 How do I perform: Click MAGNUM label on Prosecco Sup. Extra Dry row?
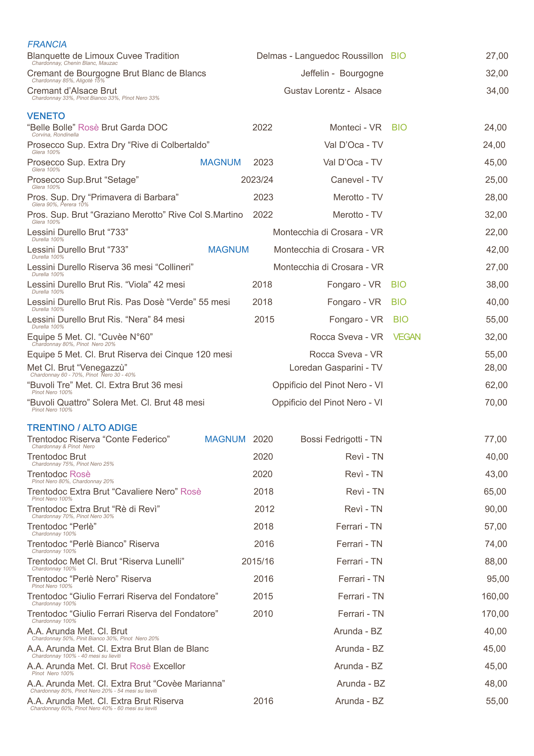220,162
